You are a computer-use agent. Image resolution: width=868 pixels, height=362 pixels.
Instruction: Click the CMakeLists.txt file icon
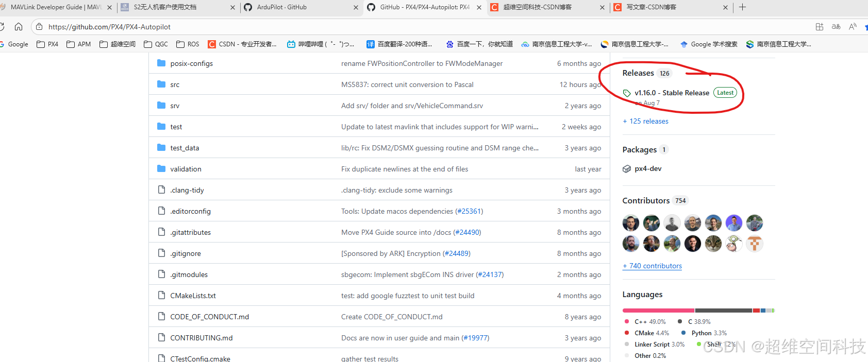(161, 296)
